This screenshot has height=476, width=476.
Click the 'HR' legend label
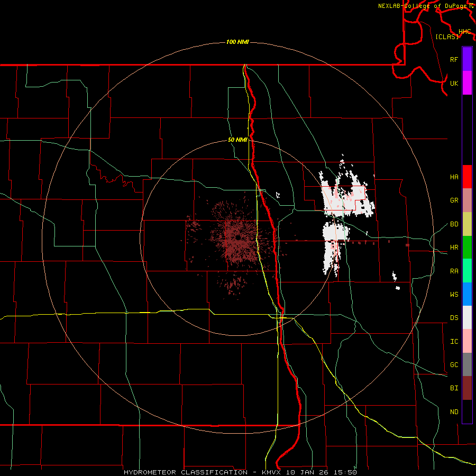pyautogui.click(x=454, y=248)
